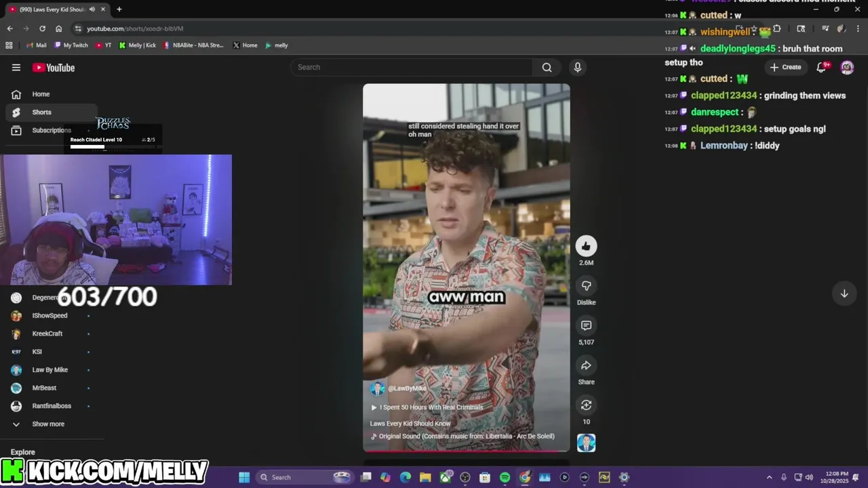Screen dimensions: 868x488
Task: Focus the YouTube search field
Action: (412, 67)
